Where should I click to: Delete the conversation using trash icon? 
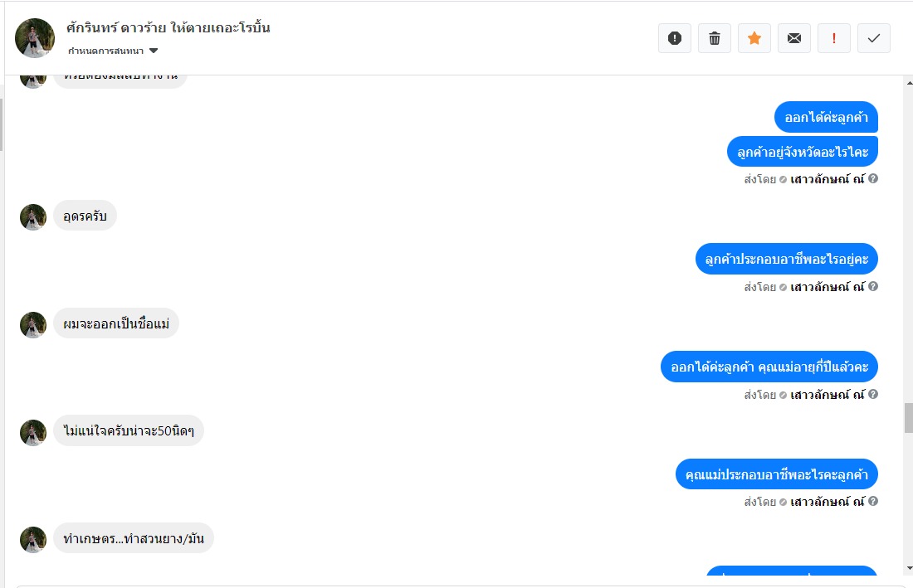(x=715, y=38)
